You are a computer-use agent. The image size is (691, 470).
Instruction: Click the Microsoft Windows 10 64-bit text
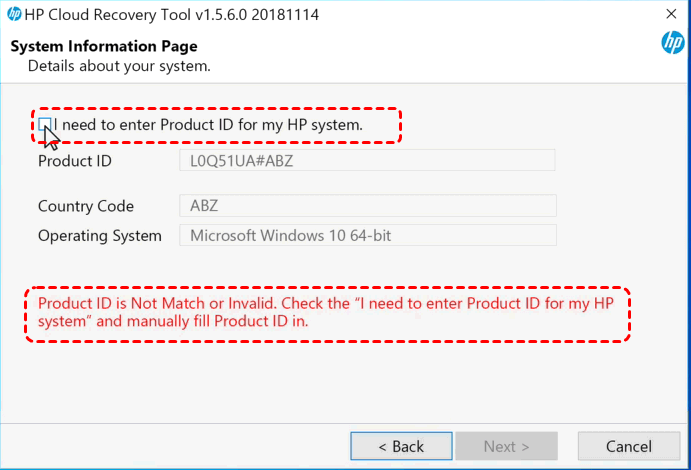(x=290, y=235)
